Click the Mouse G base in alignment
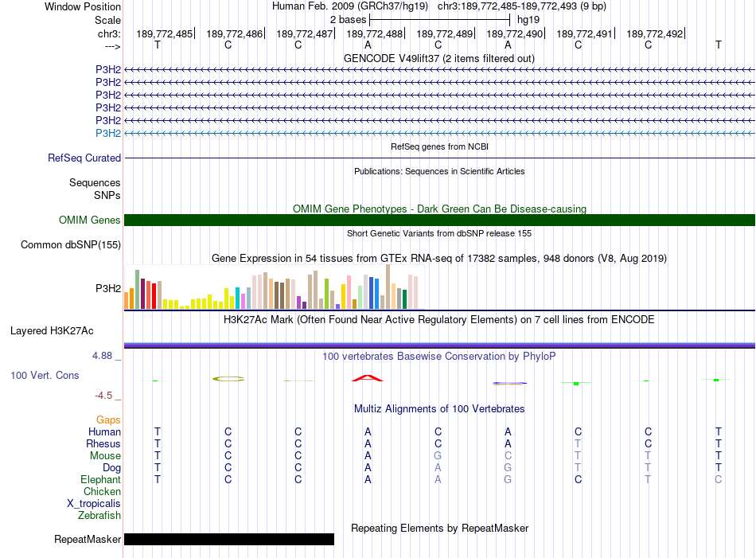The image size is (756, 558). click(x=438, y=456)
